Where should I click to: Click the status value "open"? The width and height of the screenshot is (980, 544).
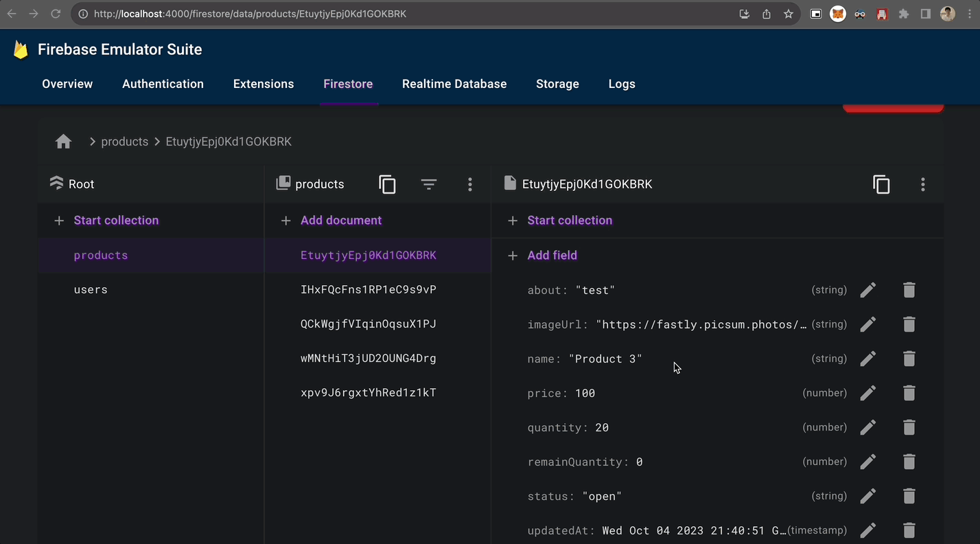click(603, 496)
